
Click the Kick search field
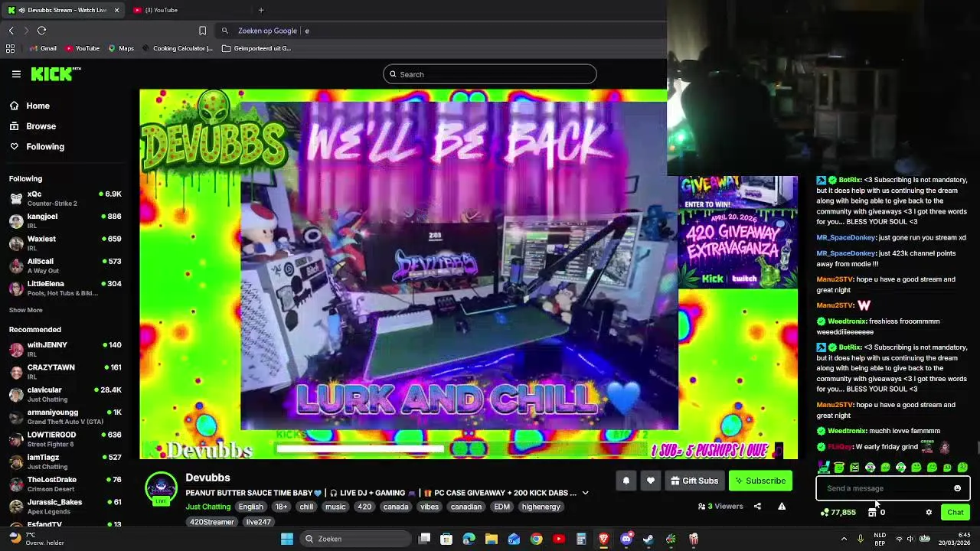click(490, 74)
